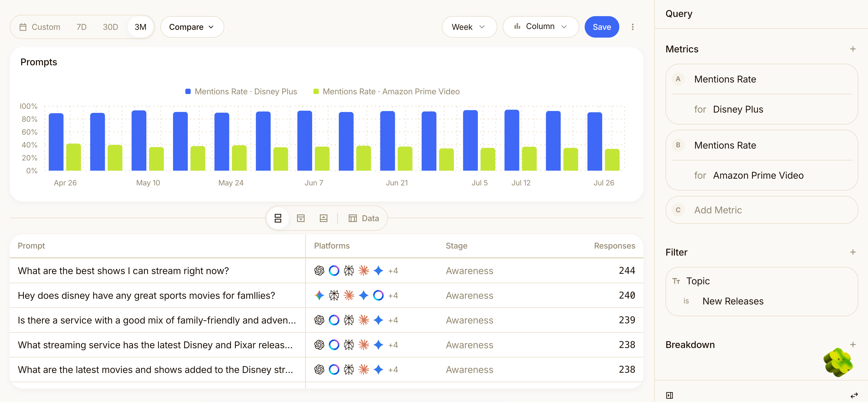Viewport: 868px width, 402px height.
Task: Click the Disney Plus bar for Jul 12
Action: click(512, 140)
